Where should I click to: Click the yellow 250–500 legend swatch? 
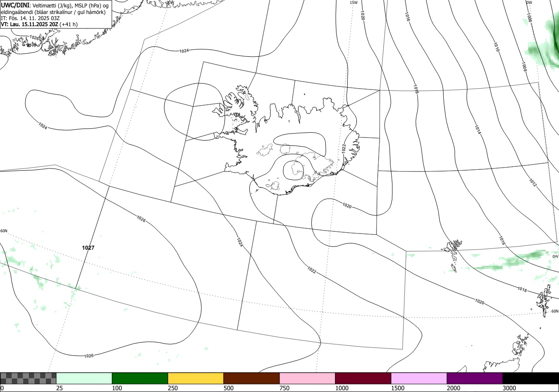coord(196,378)
